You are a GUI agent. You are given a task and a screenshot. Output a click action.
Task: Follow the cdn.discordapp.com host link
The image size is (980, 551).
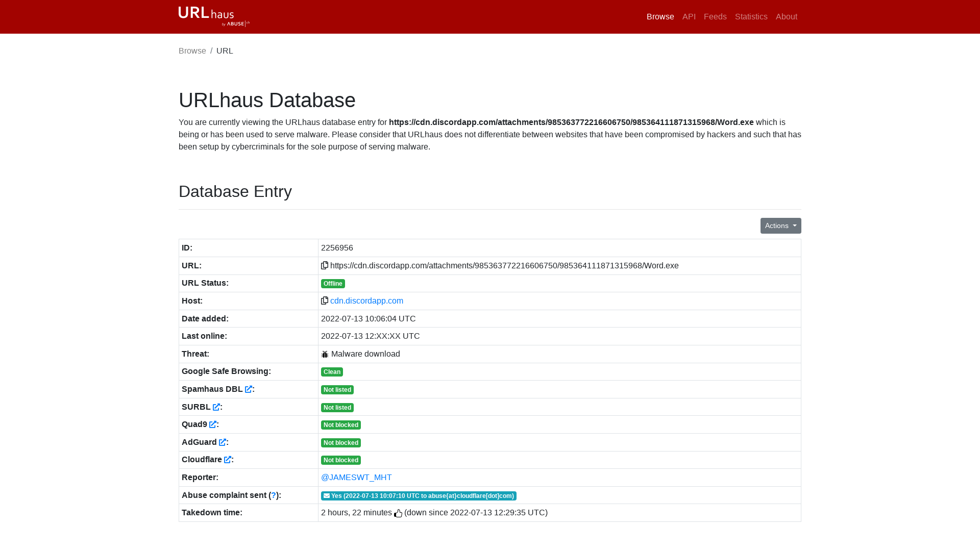(366, 301)
